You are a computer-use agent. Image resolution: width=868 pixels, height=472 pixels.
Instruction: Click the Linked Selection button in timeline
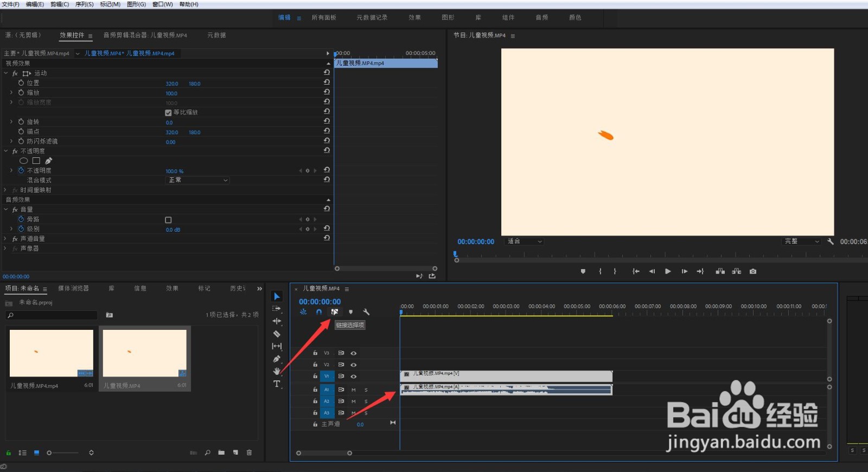click(x=335, y=312)
